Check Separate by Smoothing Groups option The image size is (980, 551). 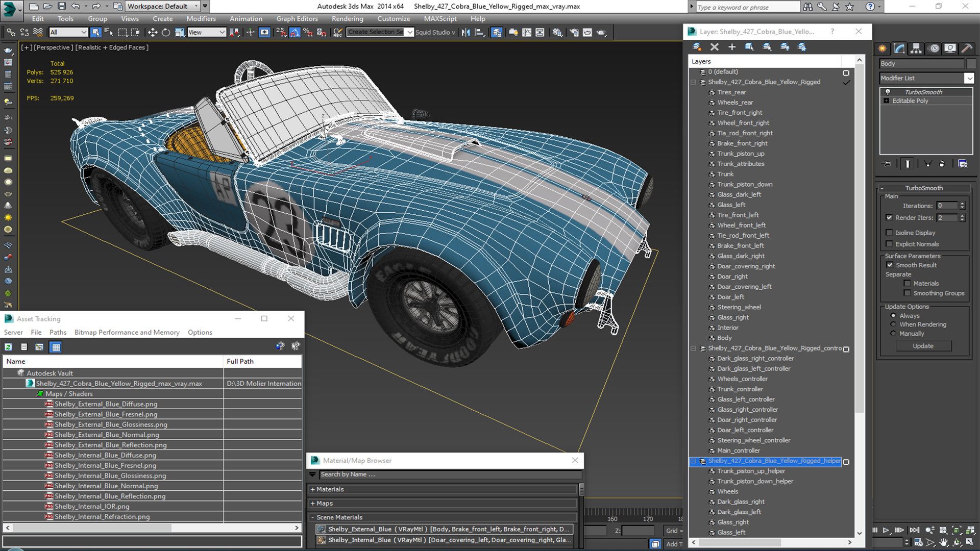907,293
